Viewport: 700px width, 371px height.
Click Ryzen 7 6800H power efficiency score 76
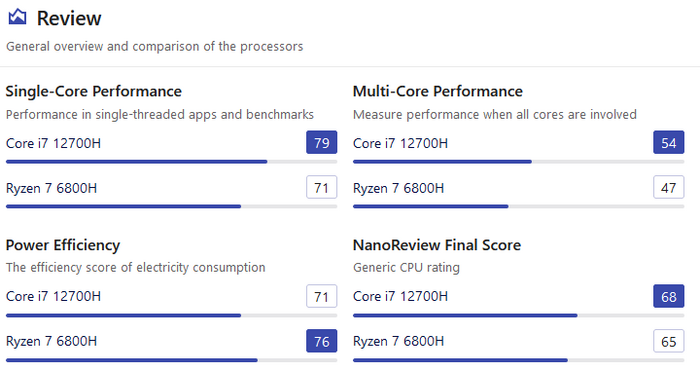pyautogui.click(x=321, y=341)
